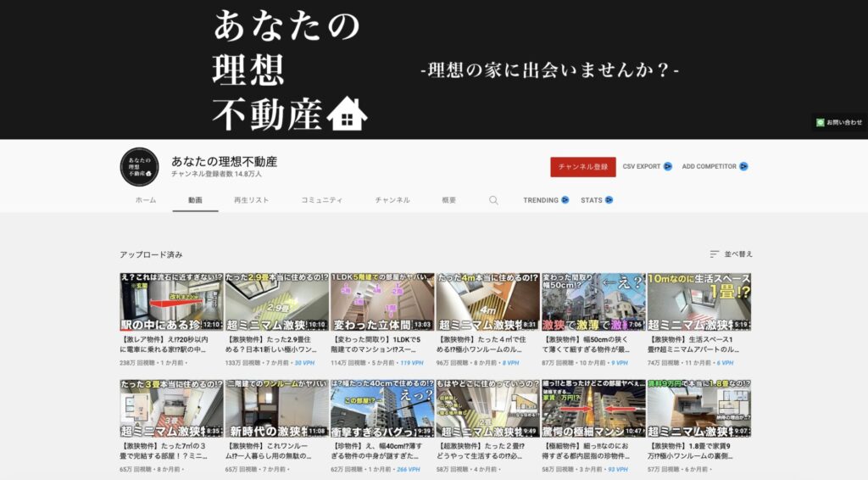Open the 12:10 station property video thumbnail

click(x=170, y=302)
